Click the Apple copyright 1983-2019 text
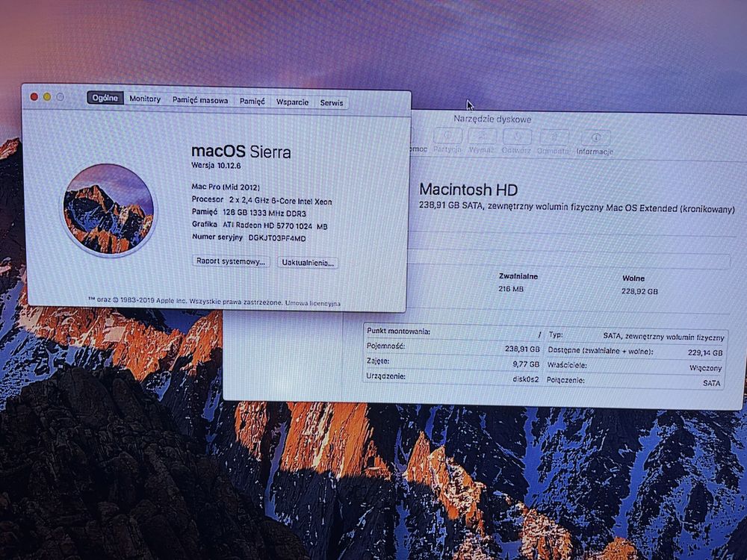The height and width of the screenshot is (560, 747). pos(185,301)
